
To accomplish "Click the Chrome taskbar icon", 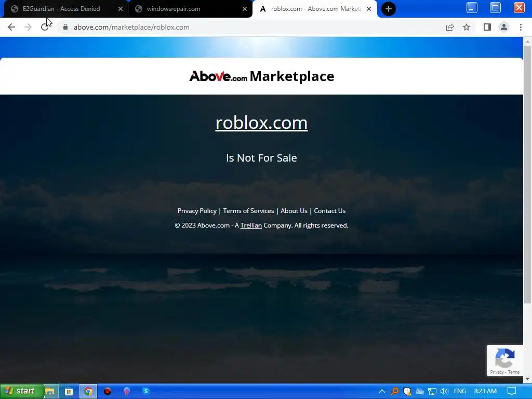I will 88,391.
